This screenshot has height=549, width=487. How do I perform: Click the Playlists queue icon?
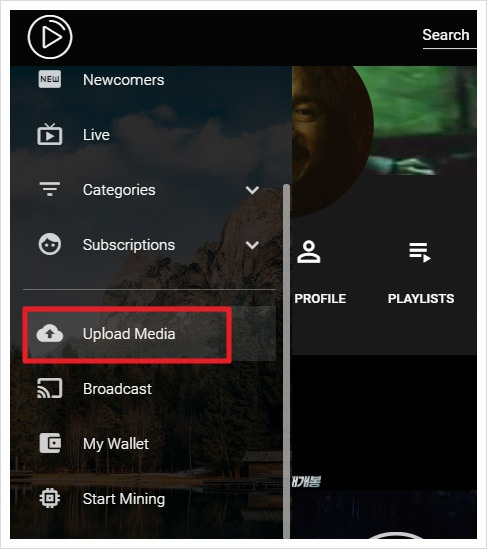coord(420,252)
